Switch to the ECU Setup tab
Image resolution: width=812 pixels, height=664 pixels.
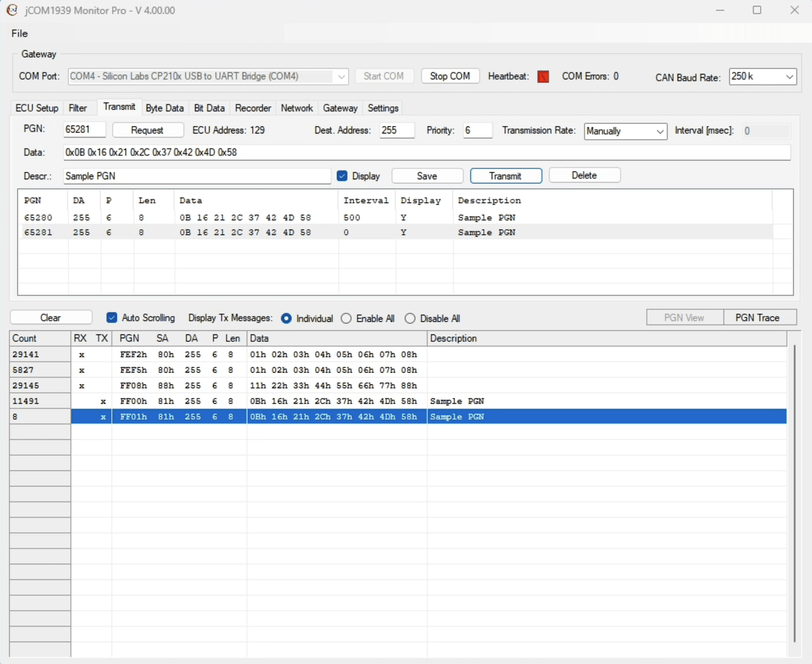click(37, 108)
